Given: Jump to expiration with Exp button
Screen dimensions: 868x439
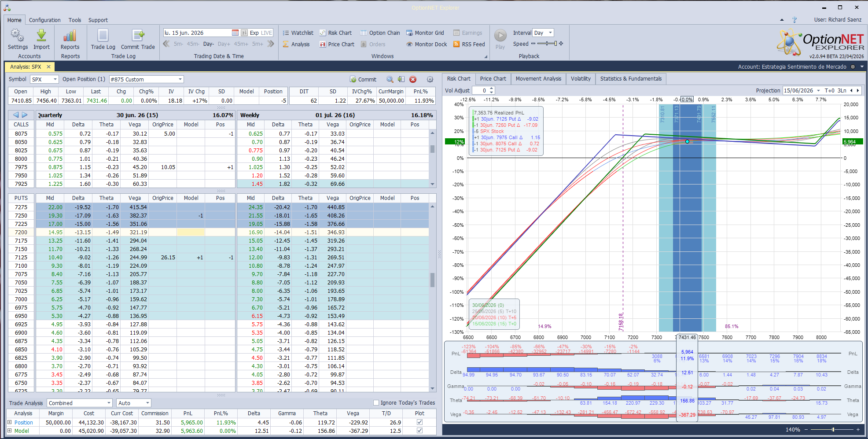Looking at the screenshot, I should [254, 33].
